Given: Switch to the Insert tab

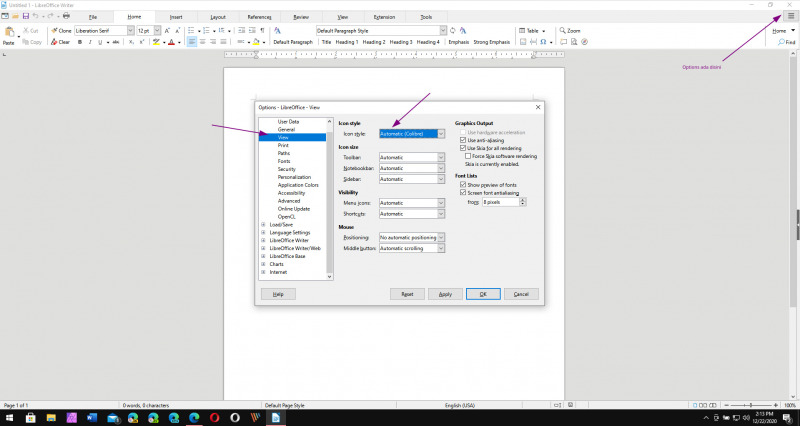Looking at the screenshot, I should 176,17.
